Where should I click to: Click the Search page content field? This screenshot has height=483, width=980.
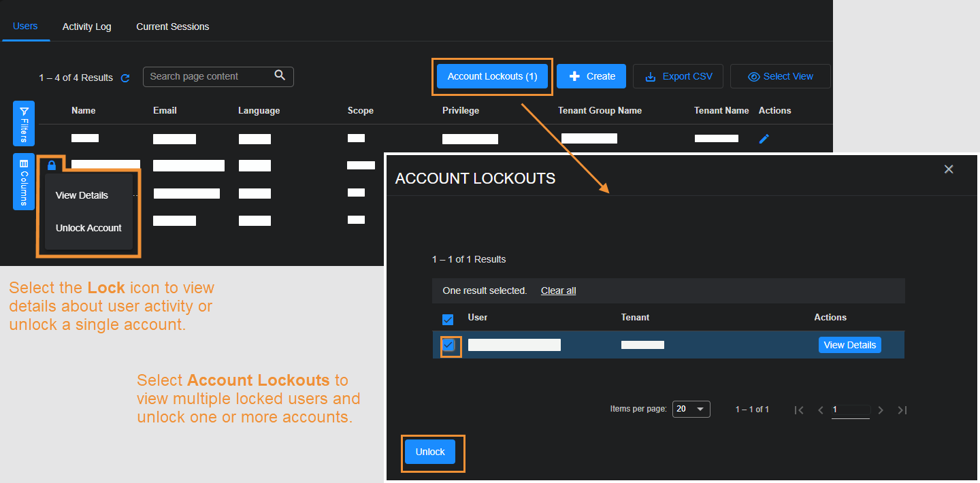(x=208, y=76)
